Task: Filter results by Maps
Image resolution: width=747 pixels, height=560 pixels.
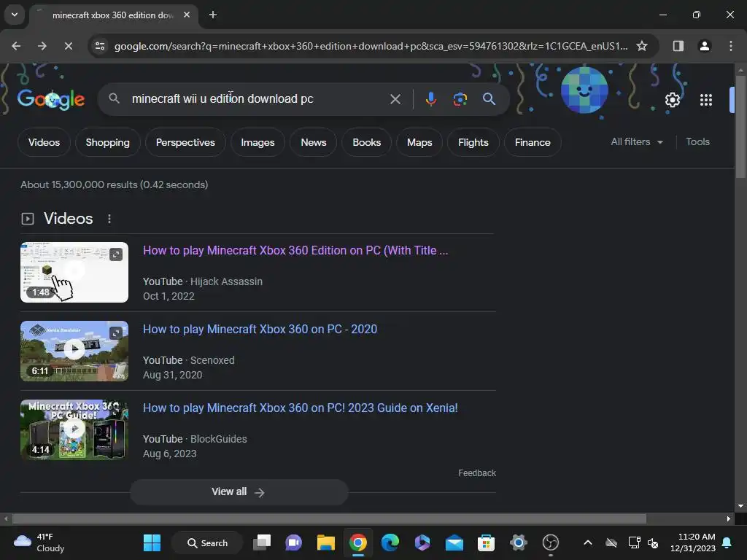Action: click(x=419, y=142)
